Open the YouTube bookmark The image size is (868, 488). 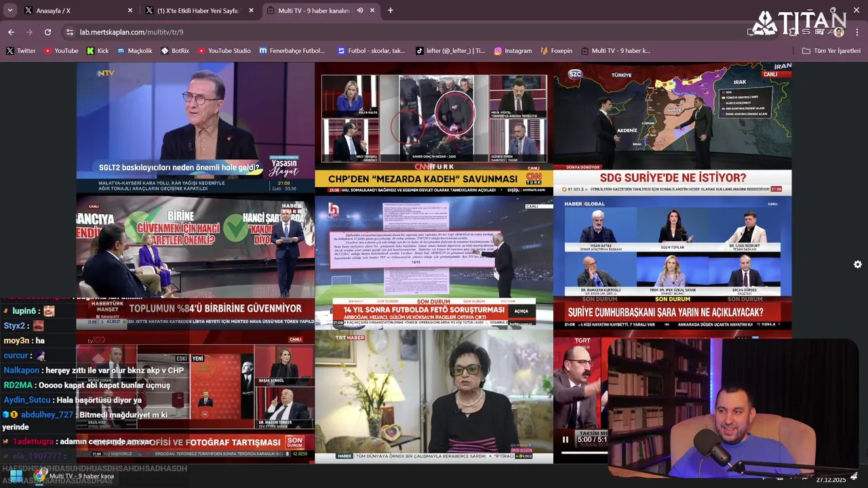coord(61,51)
